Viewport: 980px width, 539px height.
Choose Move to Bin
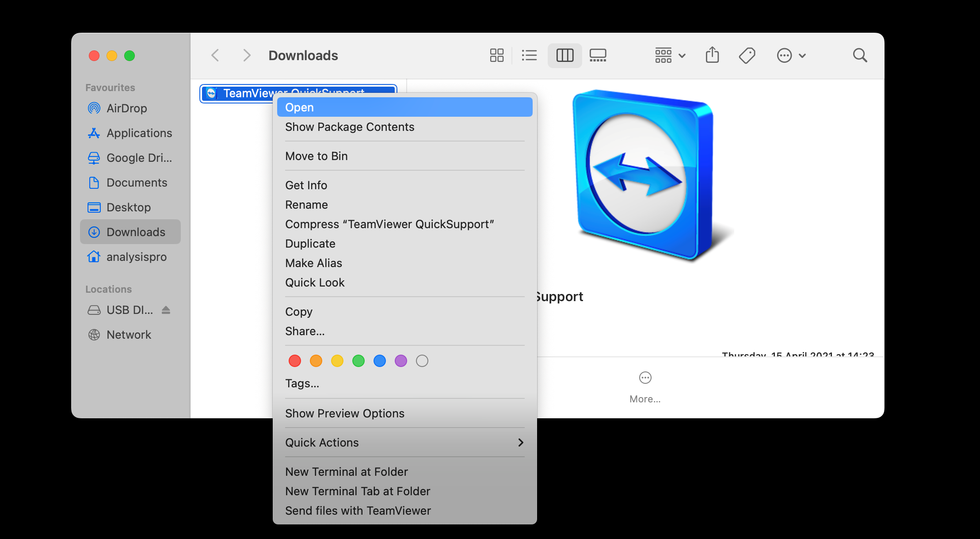pos(404,156)
